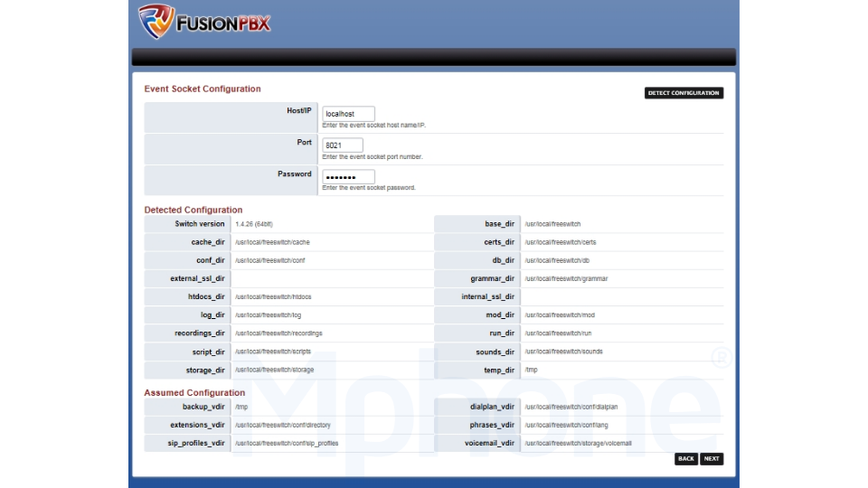Select the conf_dir path value
This screenshot has width=868, height=488.
(270, 260)
